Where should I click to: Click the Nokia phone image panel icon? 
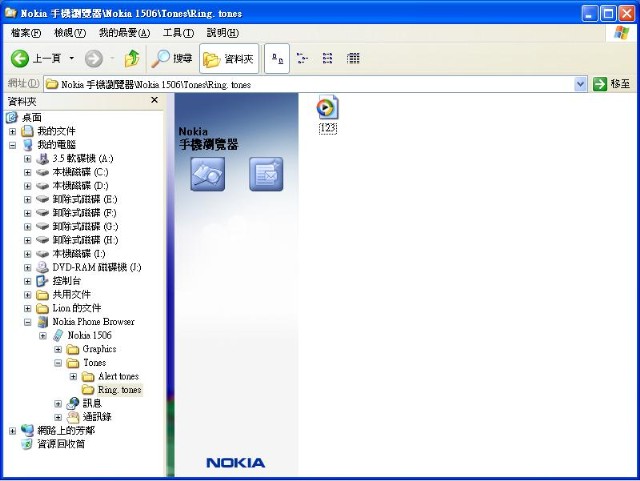click(x=207, y=174)
